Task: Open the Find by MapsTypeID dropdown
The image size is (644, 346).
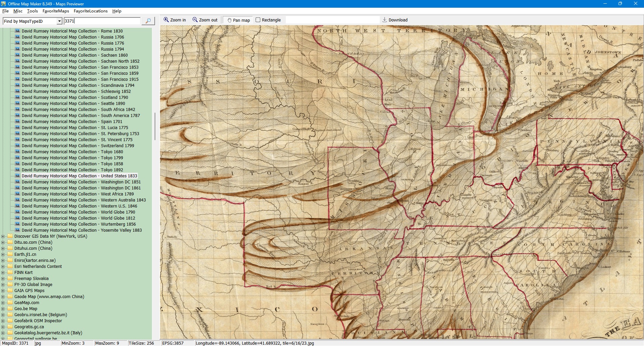Action: (59, 21)
